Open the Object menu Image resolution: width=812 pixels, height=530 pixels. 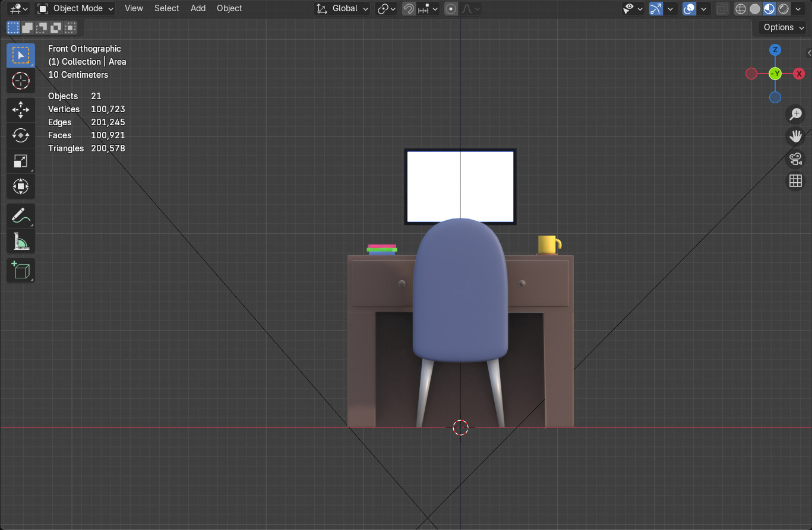[x=229, y=8]
